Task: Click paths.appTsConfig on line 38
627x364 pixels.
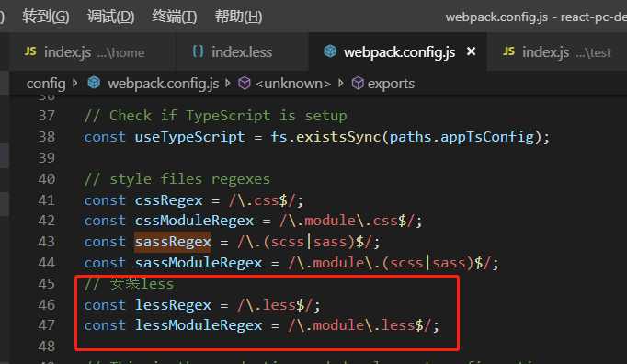Action: 462,137
